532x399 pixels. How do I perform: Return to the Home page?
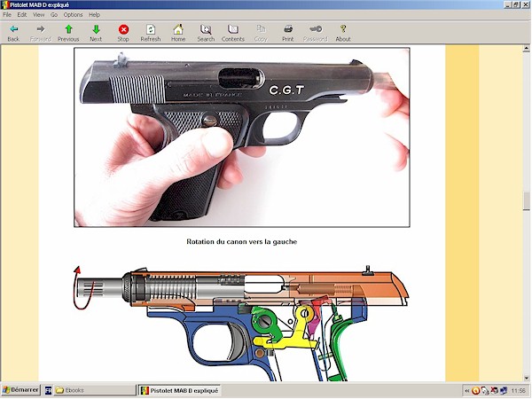pos(178,33)
